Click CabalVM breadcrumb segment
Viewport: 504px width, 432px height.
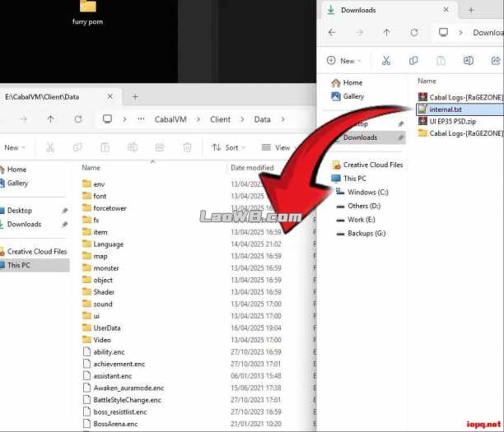pos(170,119)
